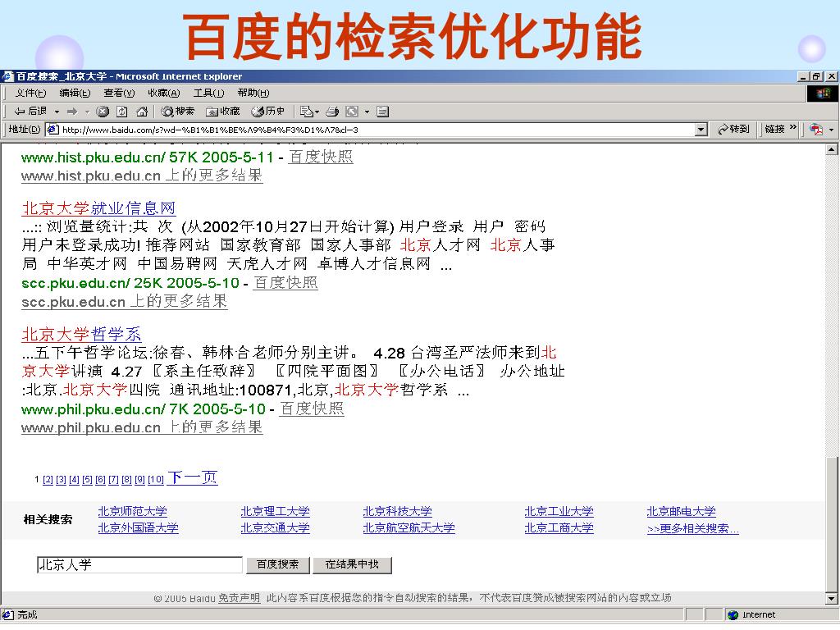Go to results page [5]
The width and height of the screenshot is (840, 630).
click(x=87, y=479)
